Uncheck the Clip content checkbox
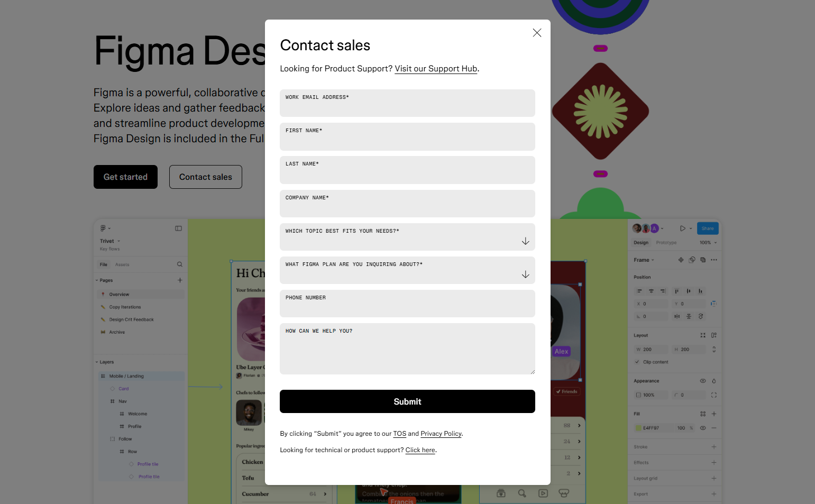Image resolution: width=815 pixels, height=504 pixels. pyautogui.click(x=637, y=362)
